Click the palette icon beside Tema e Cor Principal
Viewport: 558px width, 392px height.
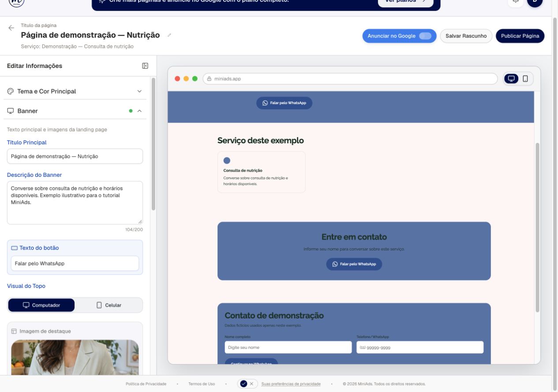(x=11, y=91)
